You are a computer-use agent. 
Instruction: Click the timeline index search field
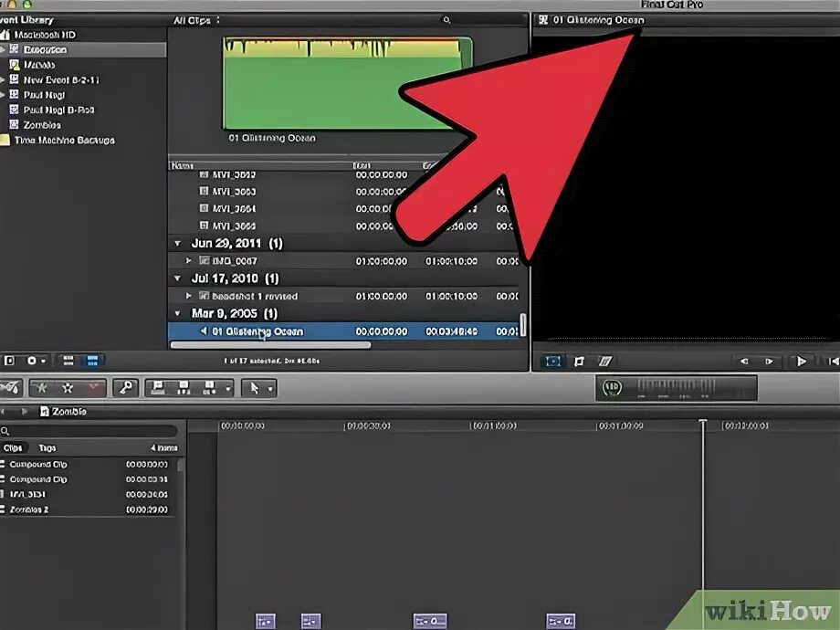click(x=90, y=431)
